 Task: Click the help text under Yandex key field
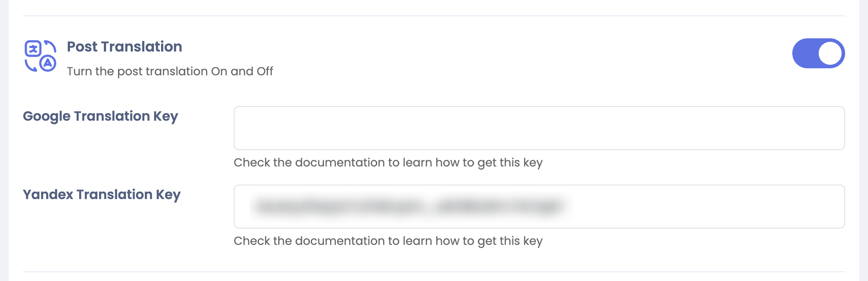tap(388, 241)
